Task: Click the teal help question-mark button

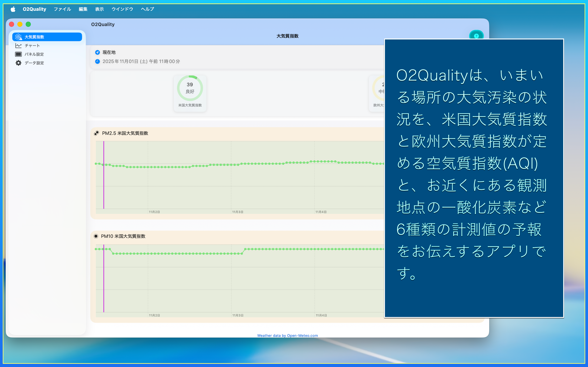Action: (476, 36)
